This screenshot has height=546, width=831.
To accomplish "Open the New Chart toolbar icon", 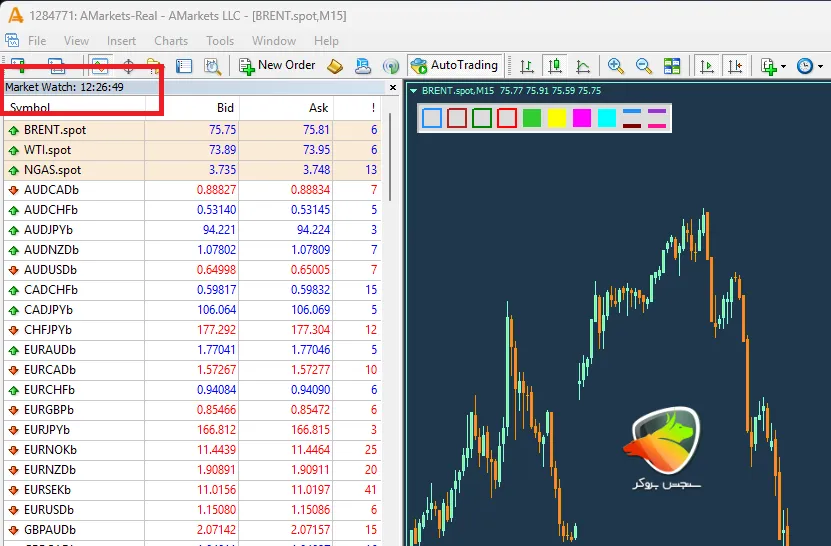I will pos(18,66).
